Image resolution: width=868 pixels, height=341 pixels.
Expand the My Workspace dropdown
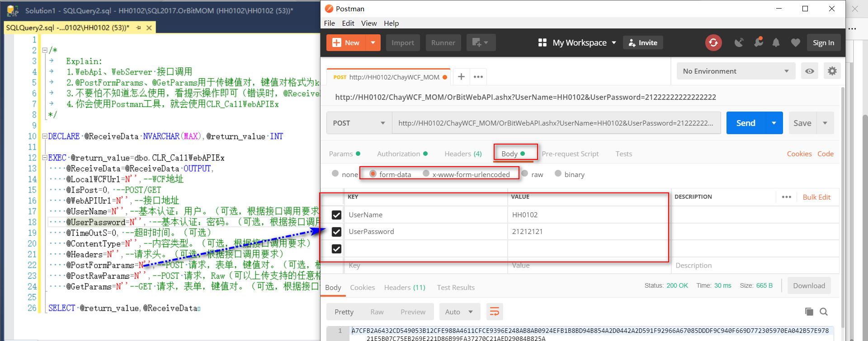point(614,43)
